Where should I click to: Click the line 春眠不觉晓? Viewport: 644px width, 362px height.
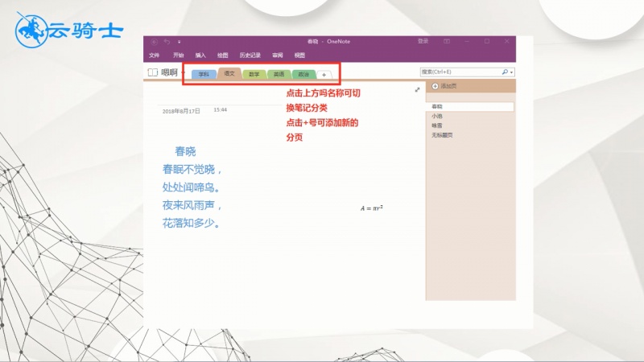(x=192, y=169)
